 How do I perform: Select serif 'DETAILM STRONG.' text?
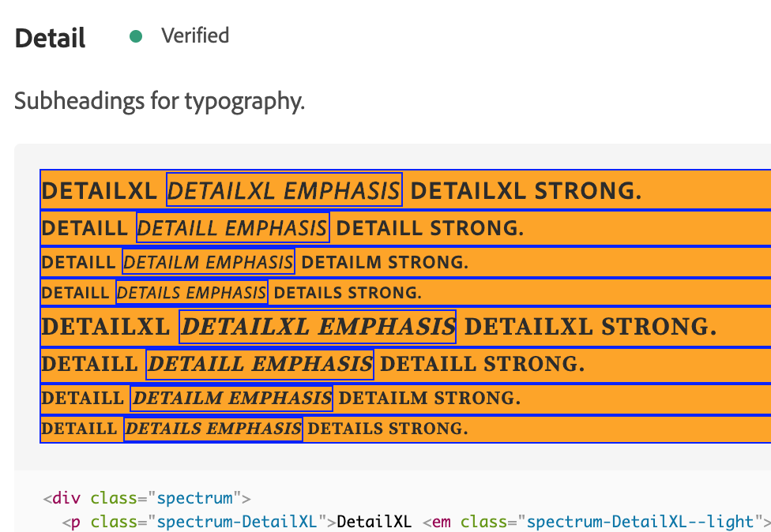(429, 398)
